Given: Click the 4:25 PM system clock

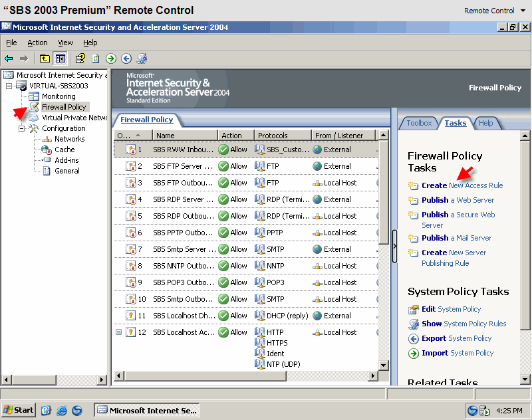Looking at the screenshot, I should (x=509, y=411).
